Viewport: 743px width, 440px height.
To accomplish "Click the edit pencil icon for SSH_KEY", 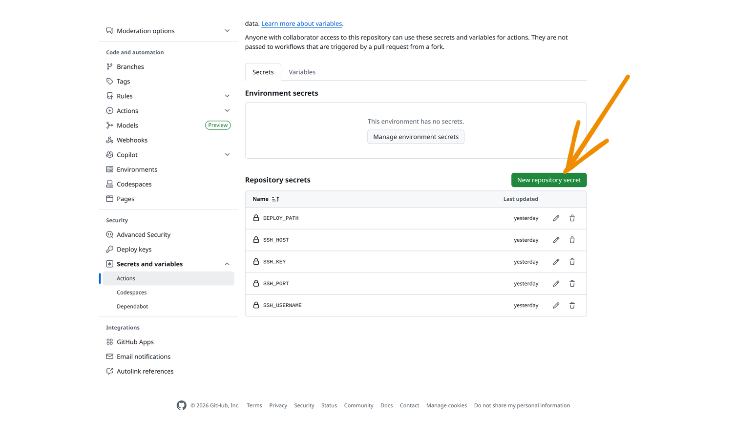I will [x=556, y=262].
